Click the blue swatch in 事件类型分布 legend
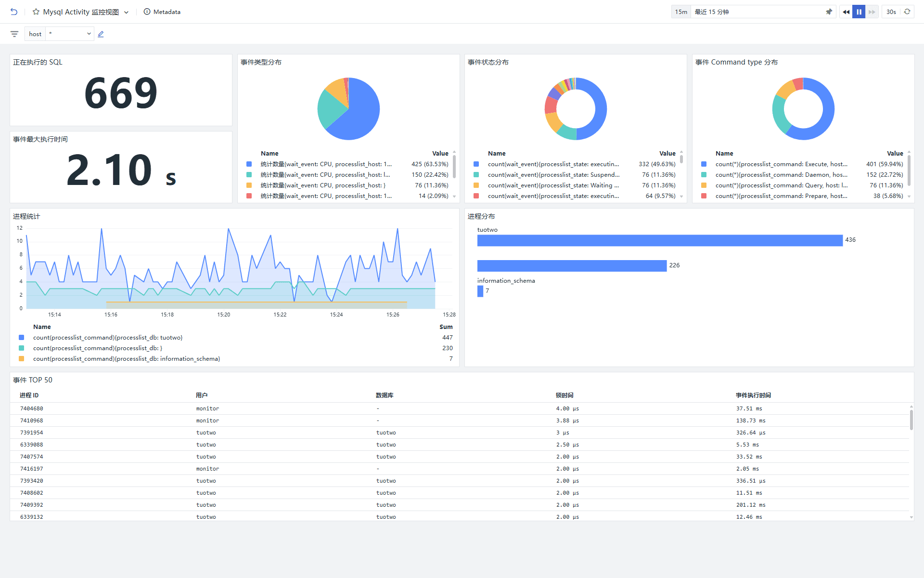Screen dimensions: 924x578 pos(249,164)
